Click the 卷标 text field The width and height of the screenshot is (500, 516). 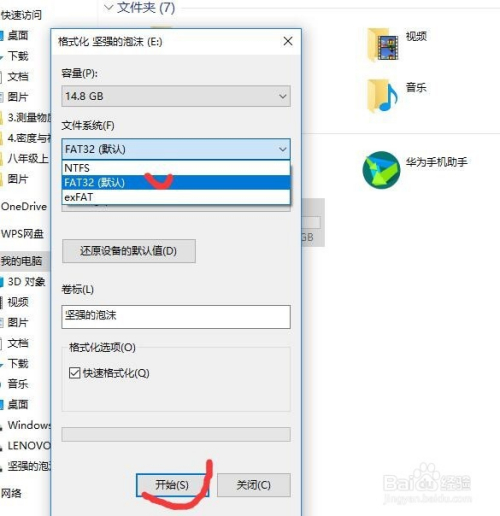[x=176, y=317]
